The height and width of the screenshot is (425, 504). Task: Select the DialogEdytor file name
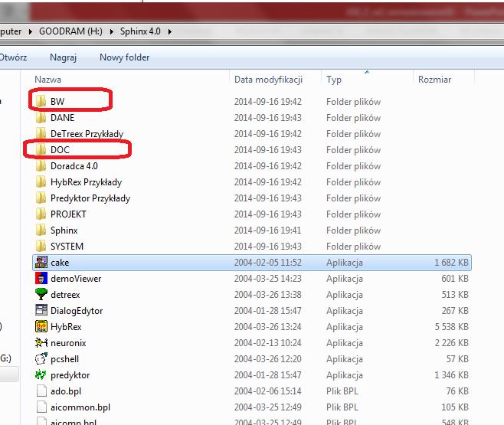point(77,311)
